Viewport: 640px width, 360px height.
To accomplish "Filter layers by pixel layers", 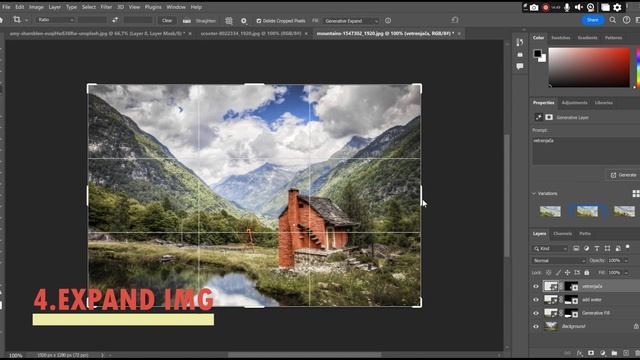I will (x=576, y=248).
